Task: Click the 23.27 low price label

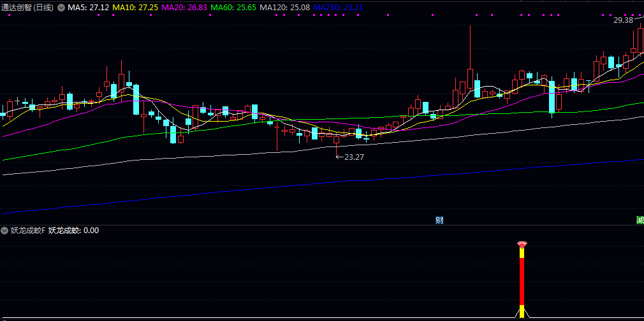Action: tap(354, 157)
